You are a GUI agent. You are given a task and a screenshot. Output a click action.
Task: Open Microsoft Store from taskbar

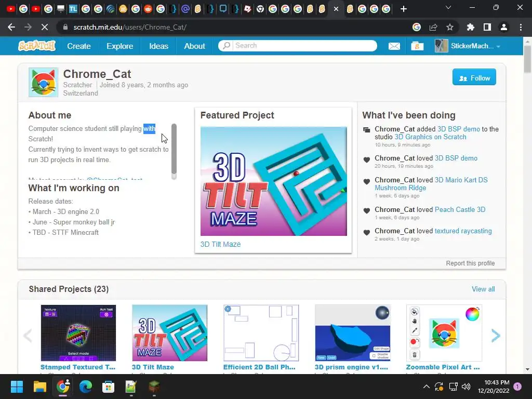coord(108,387)
